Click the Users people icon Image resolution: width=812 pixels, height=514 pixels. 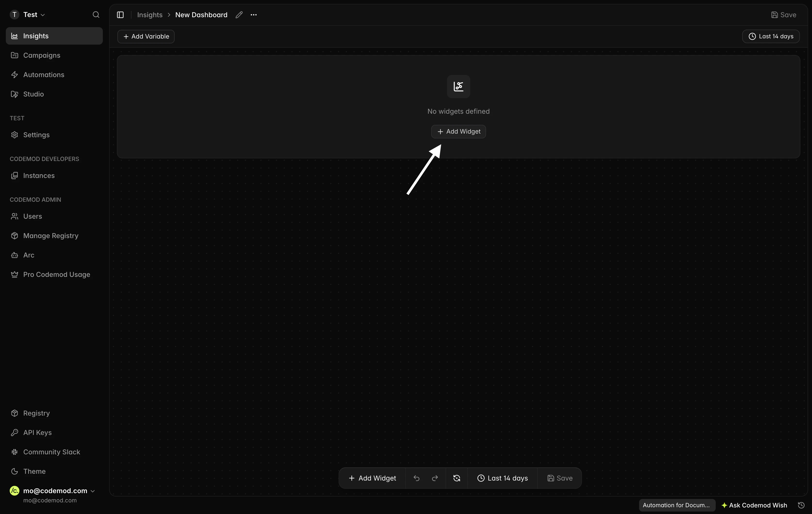click(x=15, y=216)
